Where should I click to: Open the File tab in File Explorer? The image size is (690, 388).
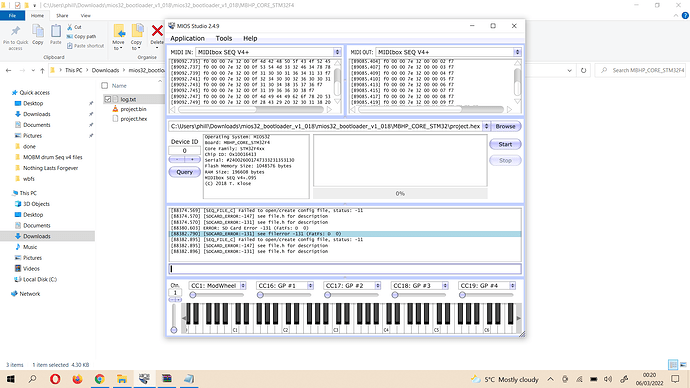[x=12, y=15]
